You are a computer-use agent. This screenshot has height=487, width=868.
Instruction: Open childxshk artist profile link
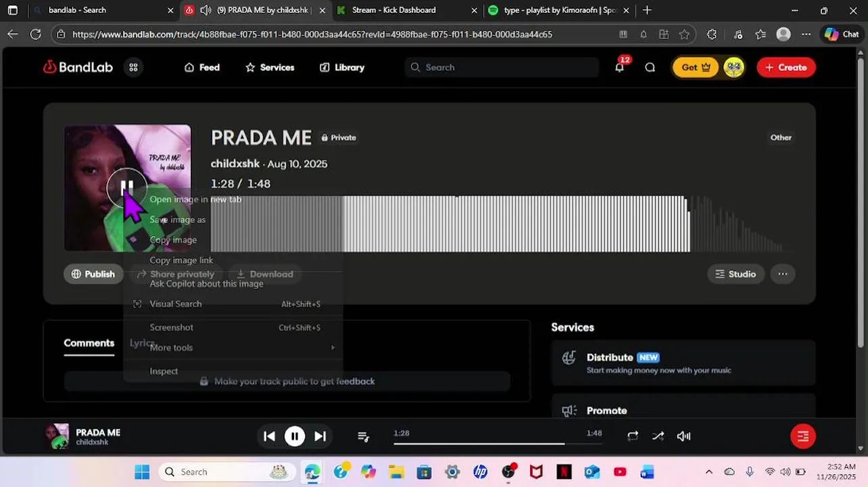[235, 164]
